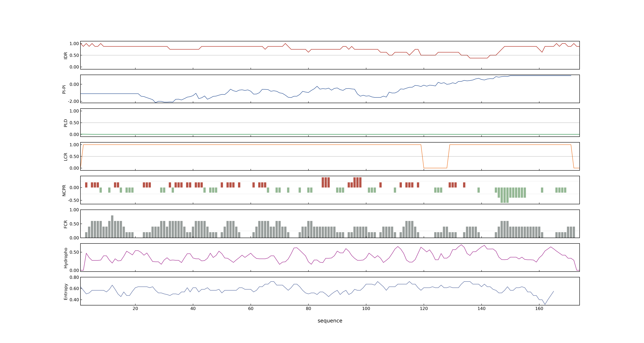Click the LCR y-axis label
The width and height of the screenshot is (644, 343).
[x=66, y=157]
